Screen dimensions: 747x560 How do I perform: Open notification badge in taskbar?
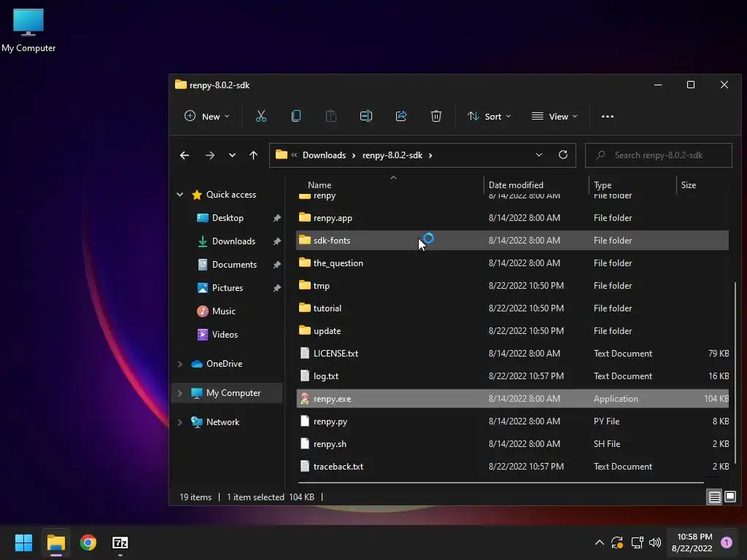click(x=727, y=542)
